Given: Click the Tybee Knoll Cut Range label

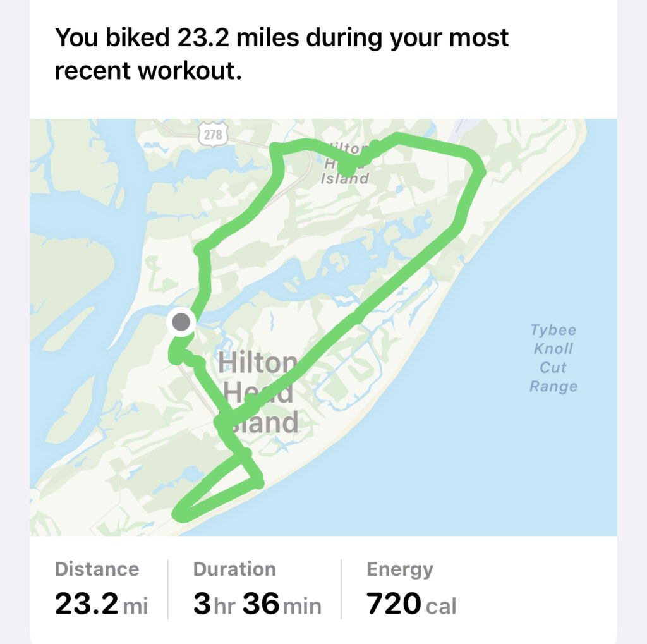Looking at the screenshot, I should click(553, 358).
